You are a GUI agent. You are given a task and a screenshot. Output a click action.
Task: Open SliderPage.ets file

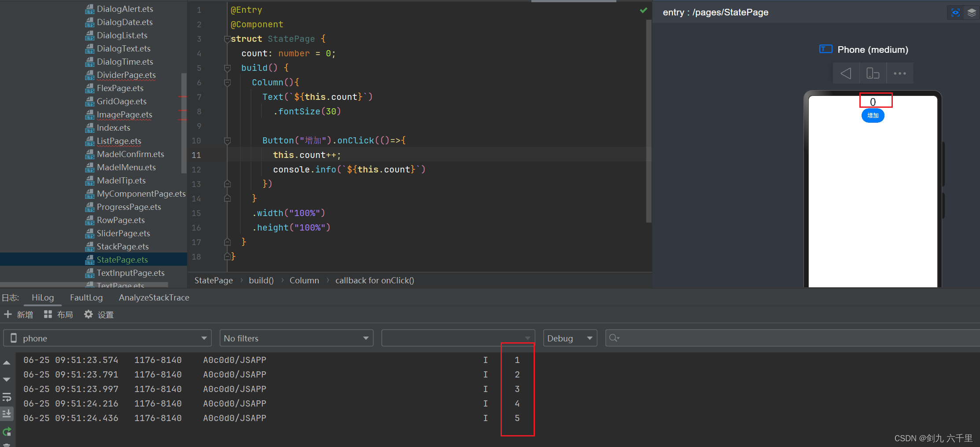tap(123, 233)
